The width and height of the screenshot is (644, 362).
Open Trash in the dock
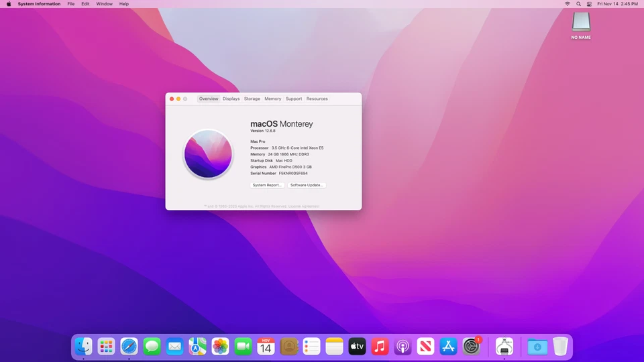[x=560, y=347]
